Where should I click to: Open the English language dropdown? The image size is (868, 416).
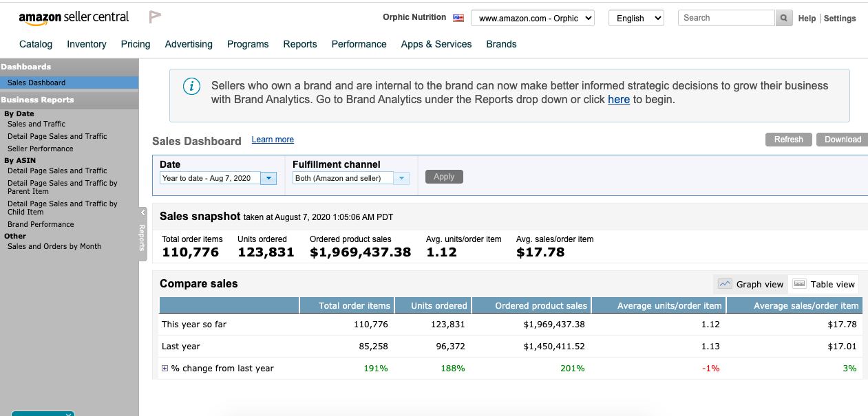[636, 19]
